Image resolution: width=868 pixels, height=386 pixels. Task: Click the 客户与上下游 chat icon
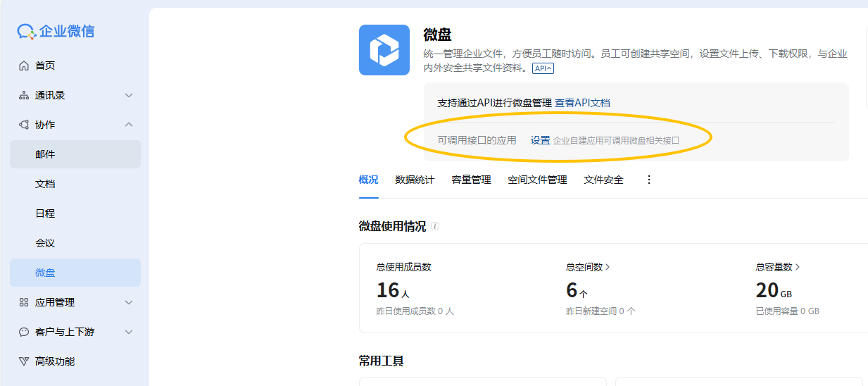tap(24, 332)
